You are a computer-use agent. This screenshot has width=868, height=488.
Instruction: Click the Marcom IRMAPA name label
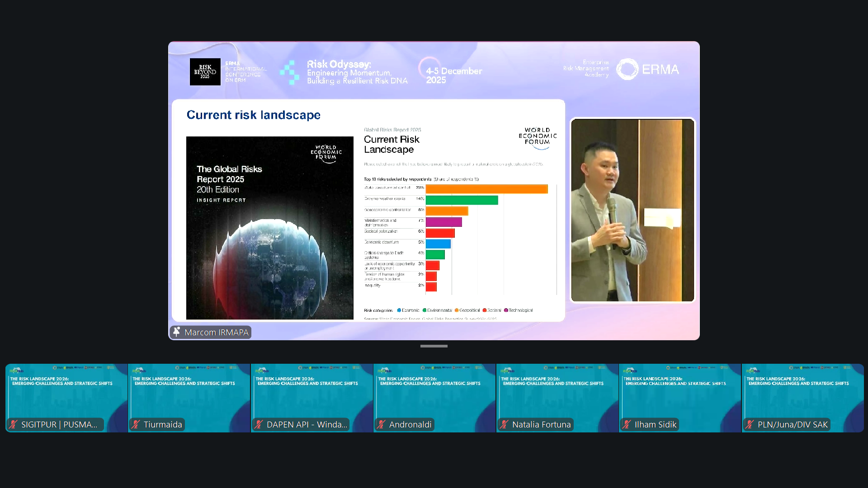point(216,332)
